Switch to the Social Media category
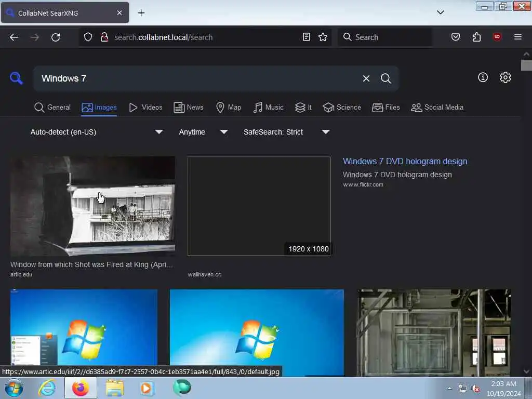 437,108
